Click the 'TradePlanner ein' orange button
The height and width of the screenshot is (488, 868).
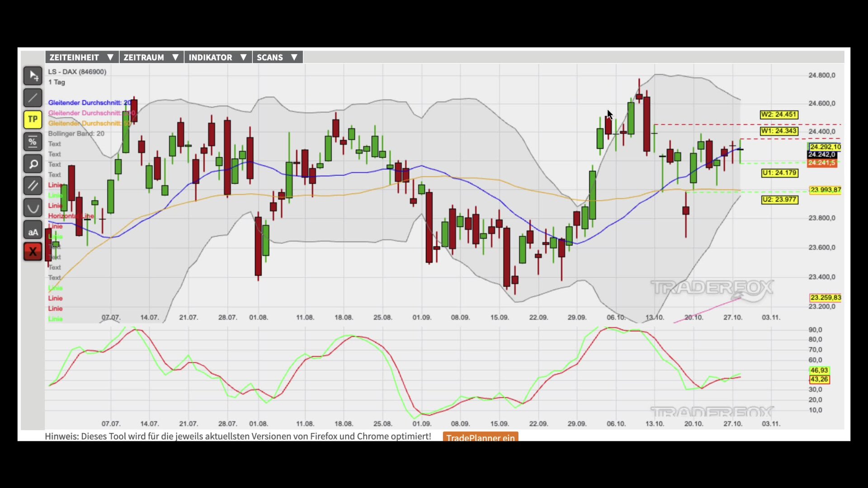480,437
